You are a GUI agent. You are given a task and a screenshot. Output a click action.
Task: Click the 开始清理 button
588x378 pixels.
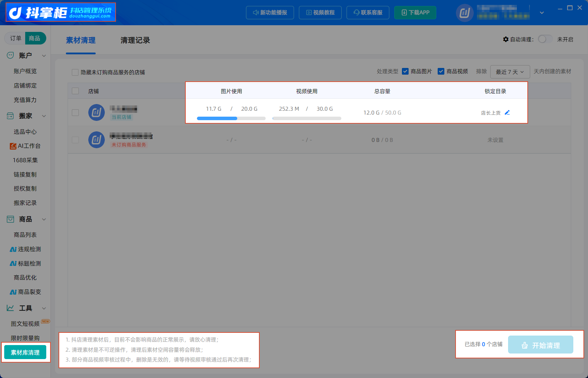click(541, 345)
